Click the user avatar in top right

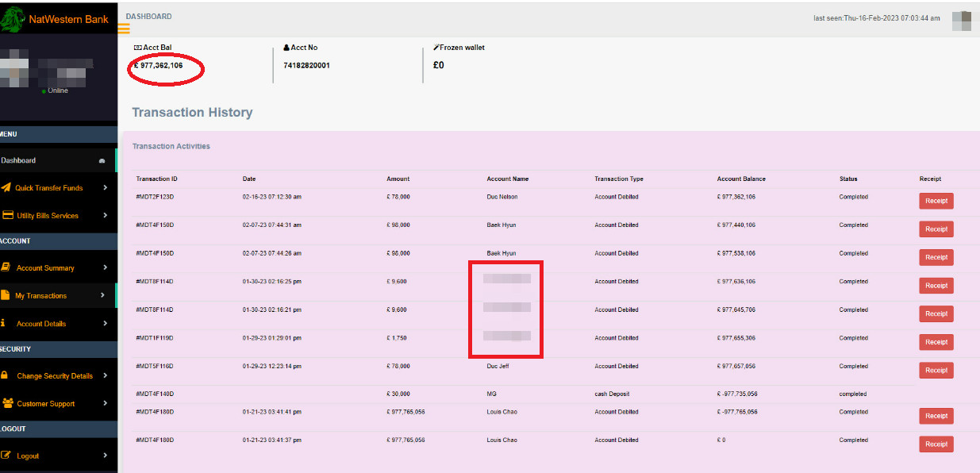coord(961,20)
